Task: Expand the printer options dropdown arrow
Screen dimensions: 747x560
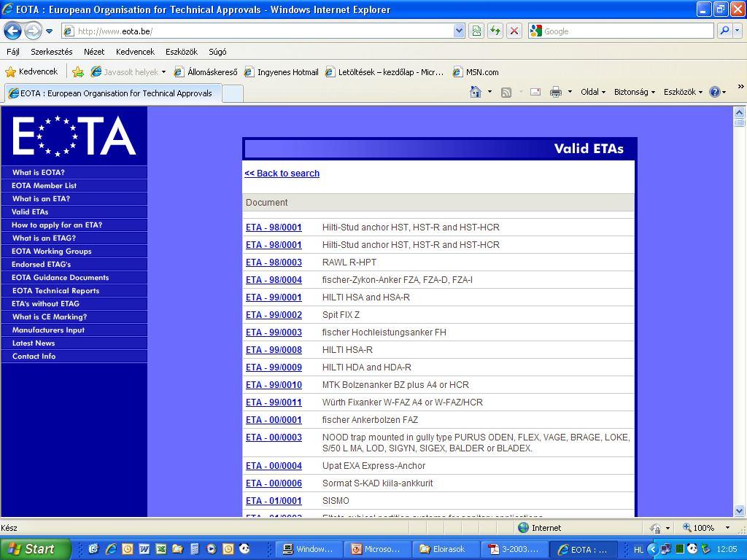Action: tap(570, 92)
